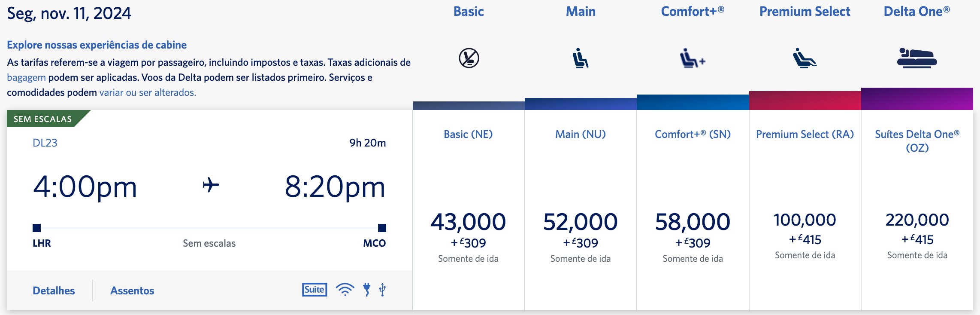Click the Comfort+ seat icon

click(693, 58)
